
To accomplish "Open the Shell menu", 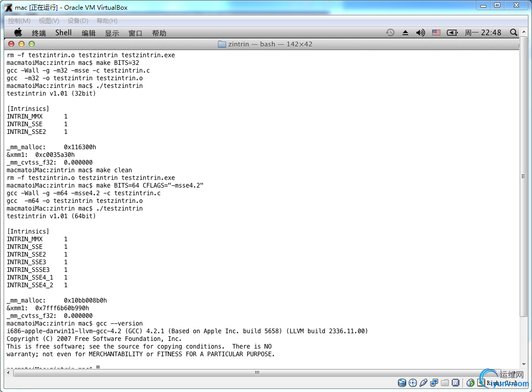I will pos(63,33).
